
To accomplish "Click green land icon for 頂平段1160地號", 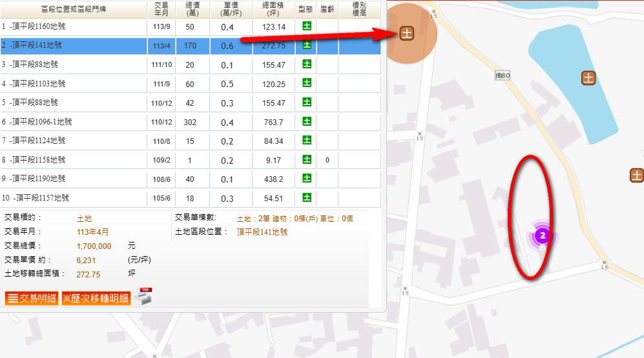I will pos(307,26).
